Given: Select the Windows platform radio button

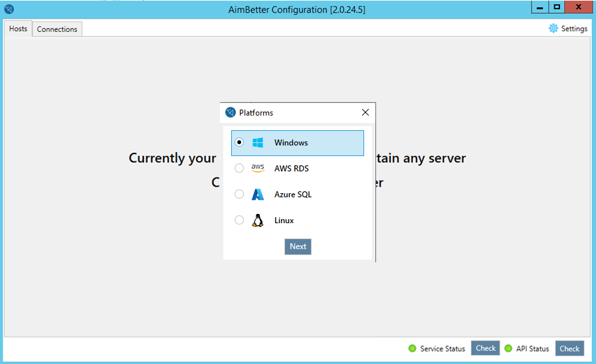Looking at the screenshot, I should coord(239,143).
